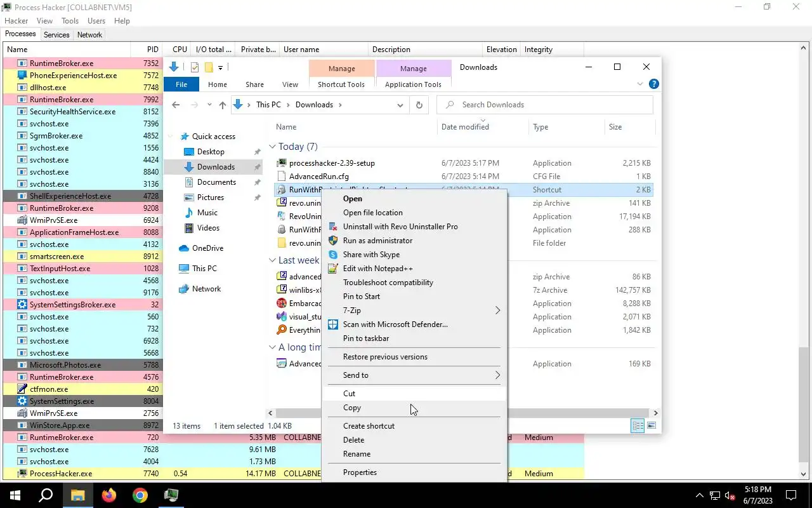This screenshot has height=508, width=812.
Task: Click Edit with Notepad++ icon
Action: point(333,269)
